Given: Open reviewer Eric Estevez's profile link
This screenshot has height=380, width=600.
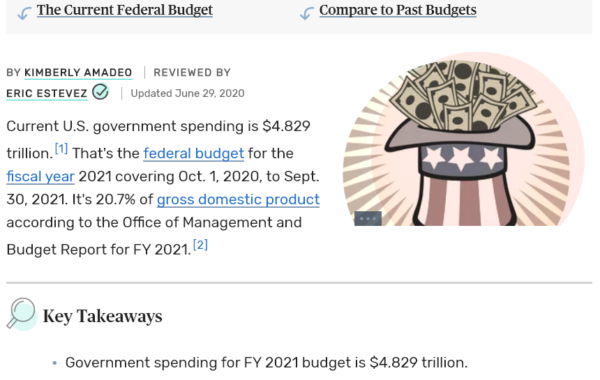Looking at the screenshot, I should click(47, 93).
